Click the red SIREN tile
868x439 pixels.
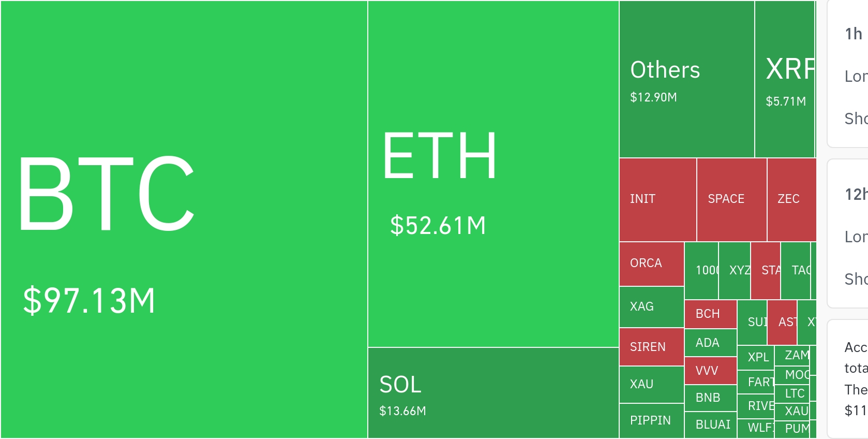(x=651, y=347)
